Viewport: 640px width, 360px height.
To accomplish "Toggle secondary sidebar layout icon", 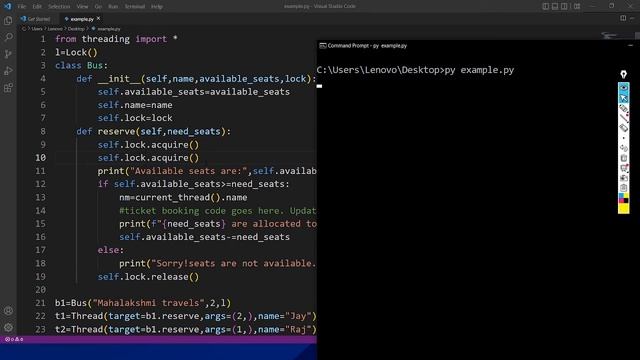I will pyautogui.click(x=564, y=6).
